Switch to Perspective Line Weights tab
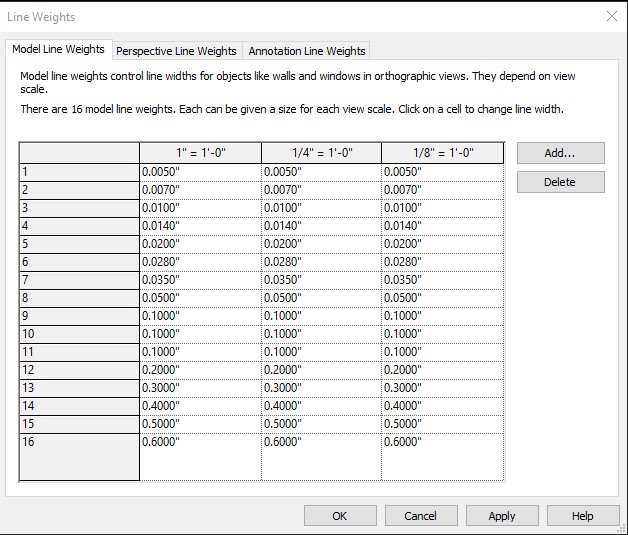The width and height of the screenshot is (628, 535). click(x=177, y=51)
